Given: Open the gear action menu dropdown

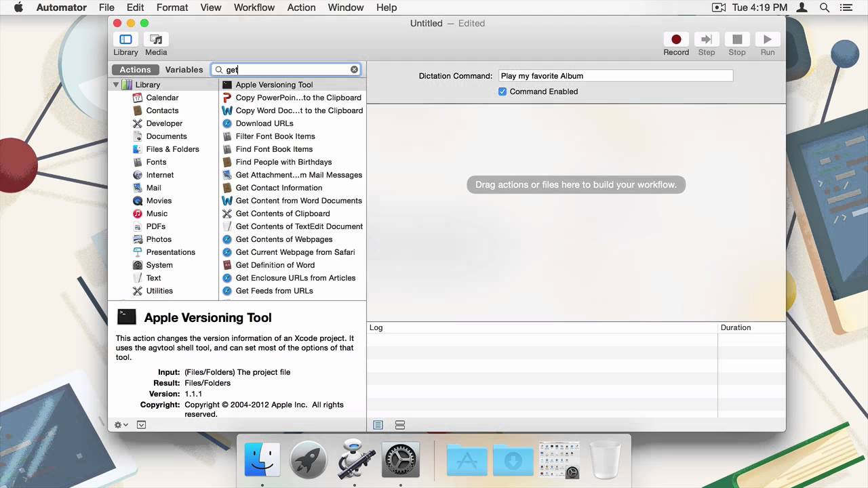Looking at the screenshot, I should tap(121, 425).
